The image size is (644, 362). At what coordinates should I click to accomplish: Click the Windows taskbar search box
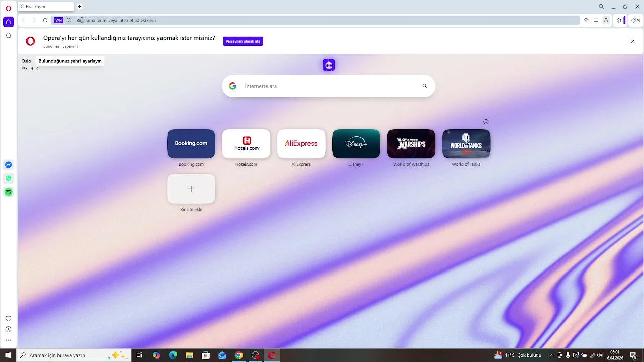coord(74,355)
